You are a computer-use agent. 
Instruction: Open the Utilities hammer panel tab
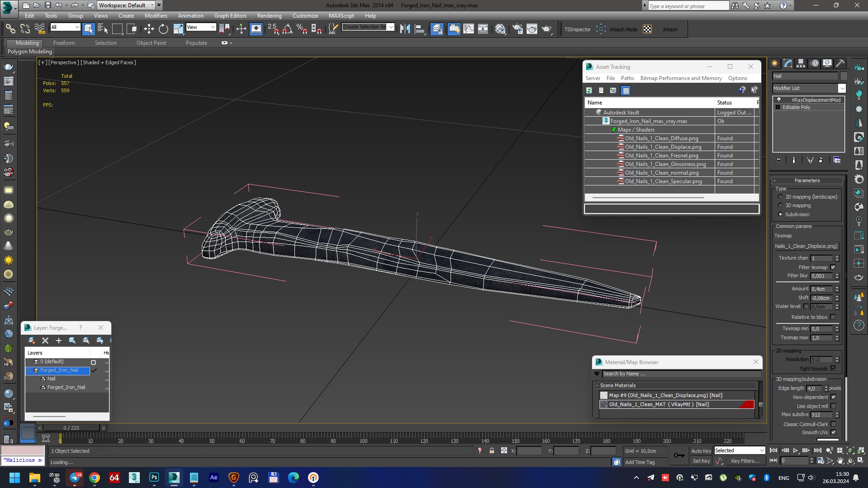pyautogui.click(x=840, y=63)
